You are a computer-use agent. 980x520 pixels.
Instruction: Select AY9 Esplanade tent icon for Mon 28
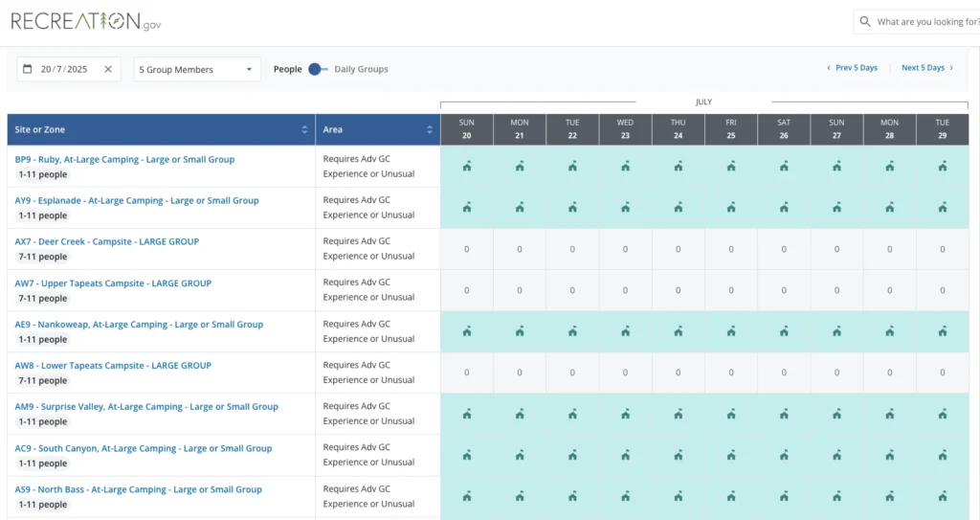click(x=890, y=208)
